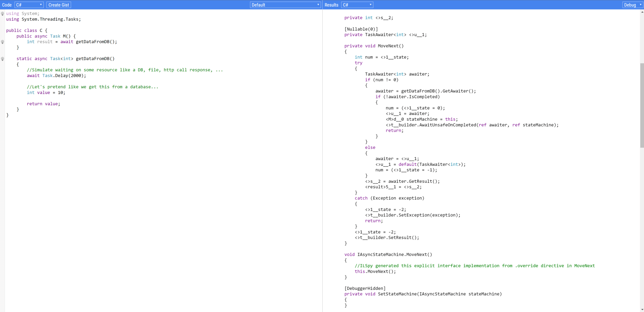The width and height of the screenshot is (644, 312).
Task: Click 'void IAsyncStateMachine.MoveNext()' in results
Action: (x=388, y=254)
